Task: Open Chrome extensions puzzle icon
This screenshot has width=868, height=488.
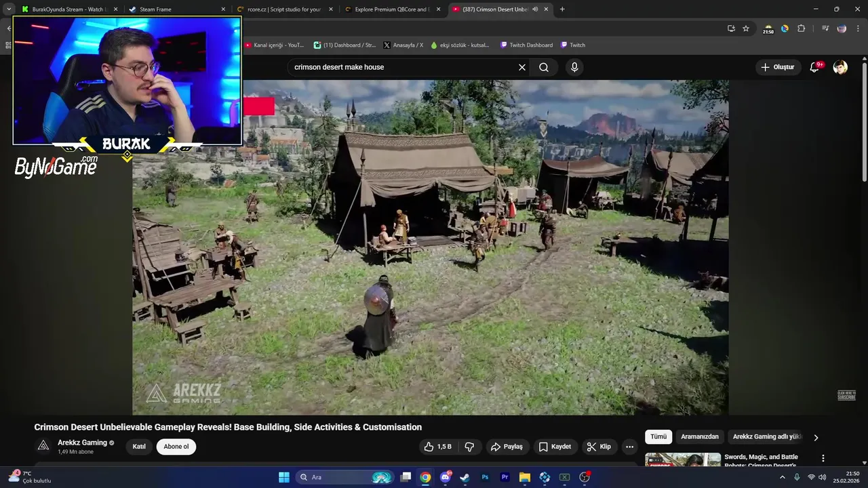Action: coord(801,28)
